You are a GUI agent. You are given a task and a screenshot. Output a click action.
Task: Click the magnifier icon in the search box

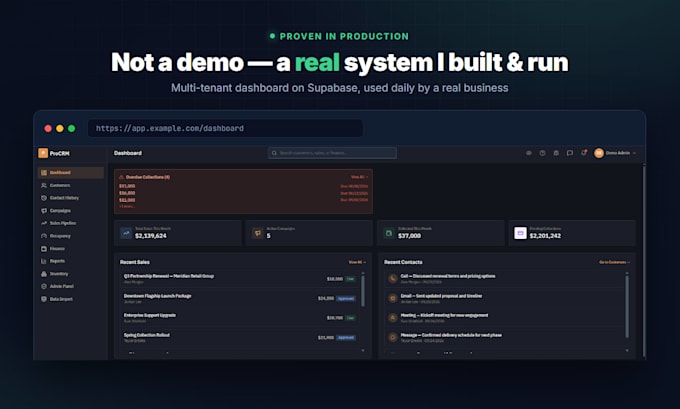click(274, 153)
